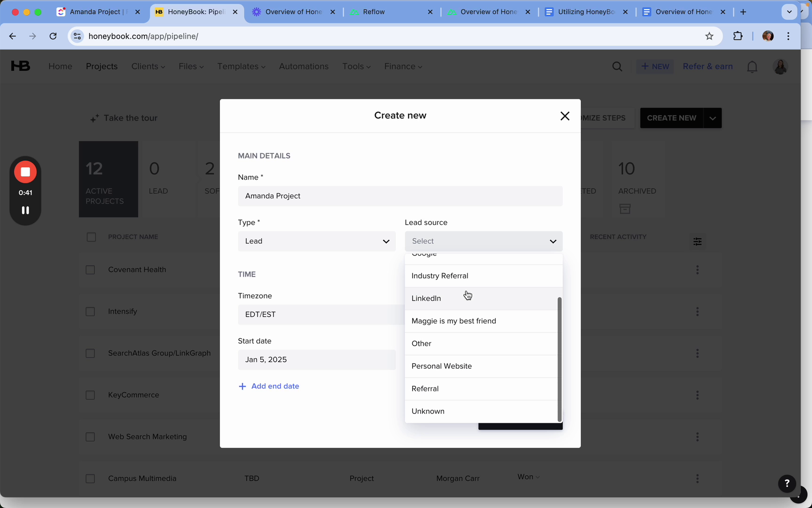Bookmark this page with the star
This screenshot has width=812, height=508.
point(710,36)
